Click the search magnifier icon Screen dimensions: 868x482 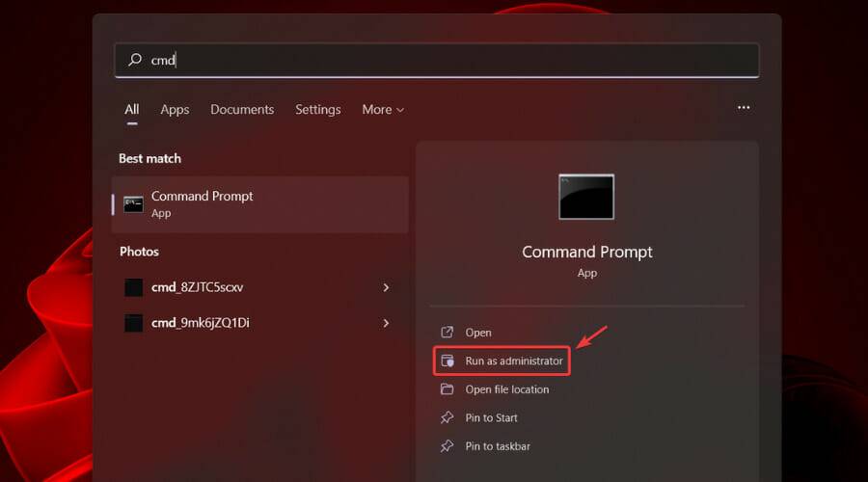click(x=134, y=60)
